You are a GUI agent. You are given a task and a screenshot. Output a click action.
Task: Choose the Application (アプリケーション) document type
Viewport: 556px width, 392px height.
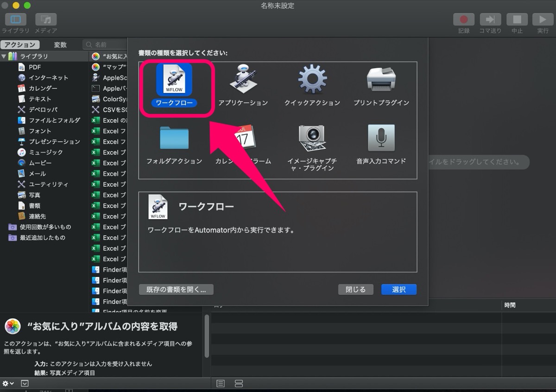[243, 79]
